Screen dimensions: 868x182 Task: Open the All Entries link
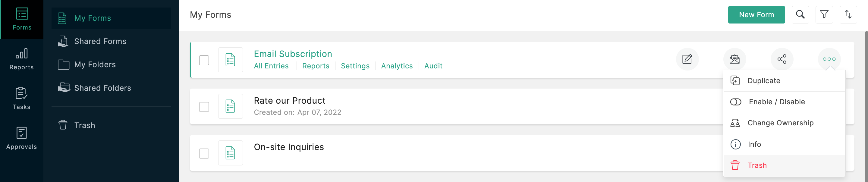[x=271, y=66]
